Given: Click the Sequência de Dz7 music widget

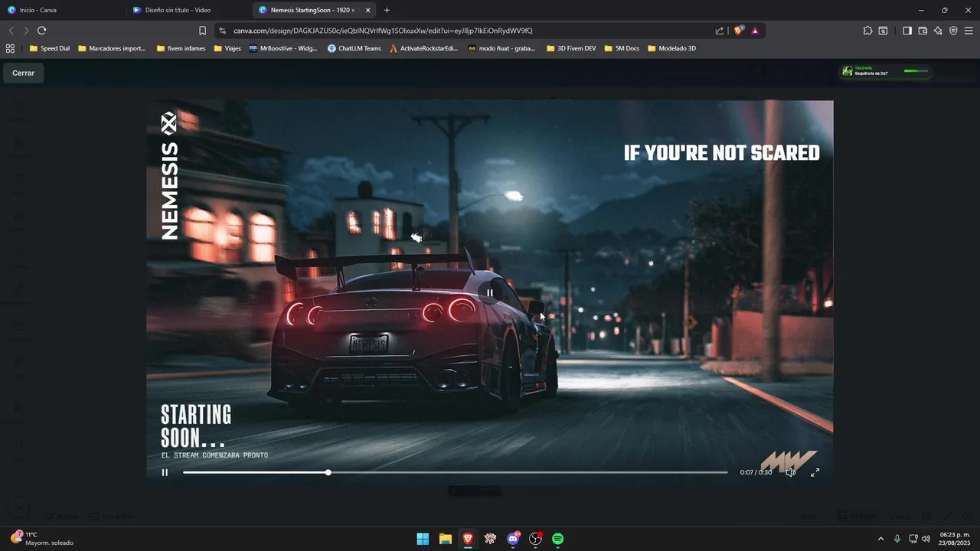Looking at the screenshot, I should coord(886,71).
